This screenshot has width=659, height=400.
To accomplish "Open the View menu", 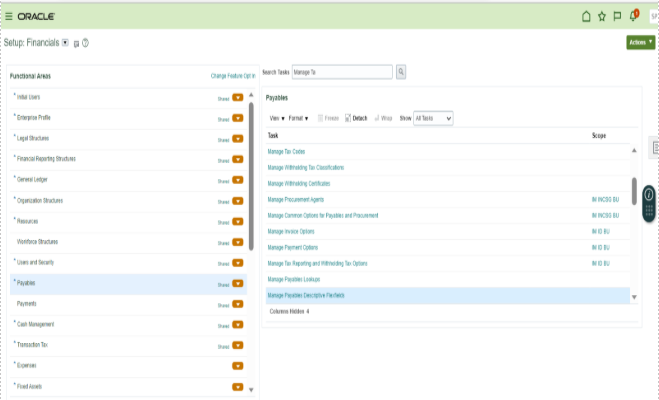I will click(x=277, y=118).
